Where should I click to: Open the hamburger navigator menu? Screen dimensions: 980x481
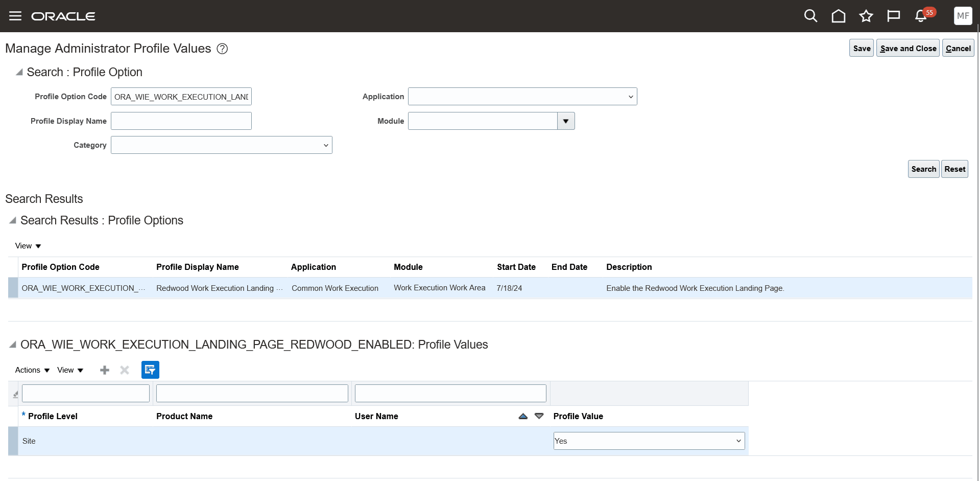[x=15, y=16]
